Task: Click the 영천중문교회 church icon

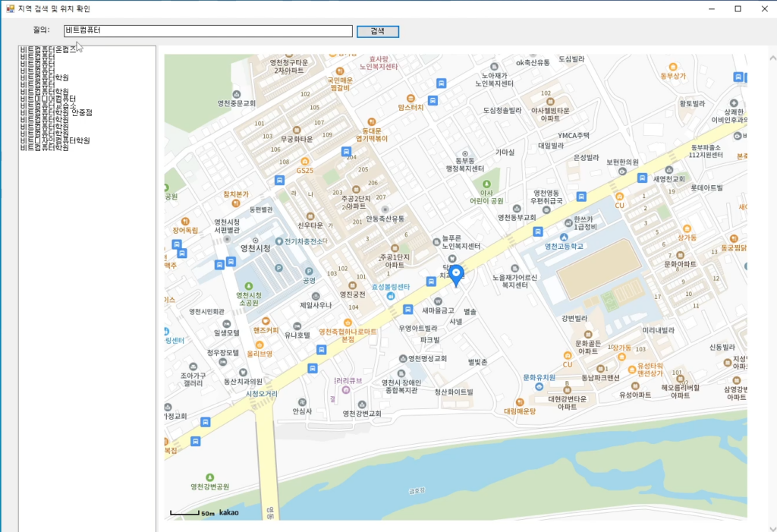Action: [x=237, y=94]
